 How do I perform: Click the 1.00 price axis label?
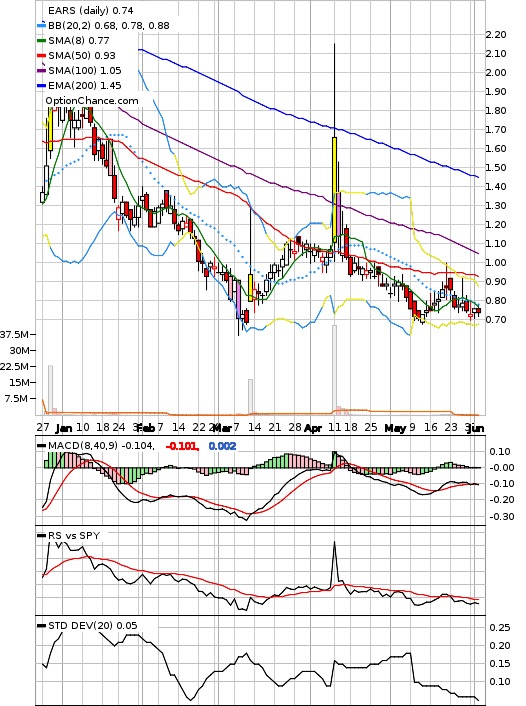[496, 262]
